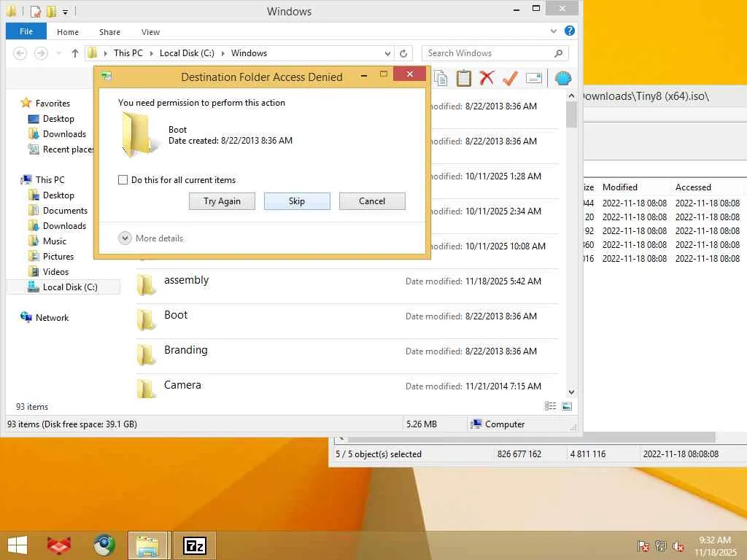This screenshot has height=560, width=747.
Task: Click the File Explorer taskbar icon
Action: (147, 545)
